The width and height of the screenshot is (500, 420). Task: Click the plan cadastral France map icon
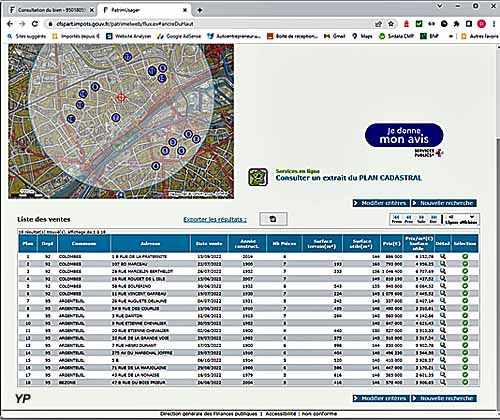tap(258, 177)
